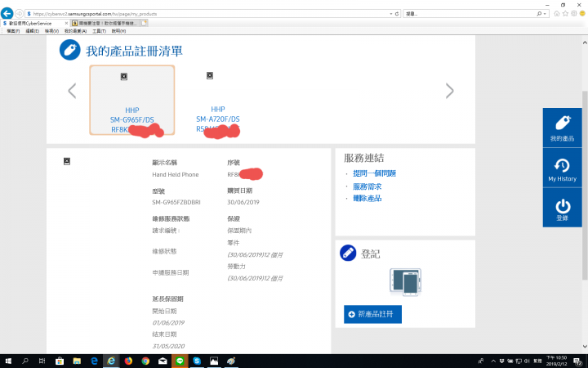Viewport: 588px width, 368px height.
Task: Show next products with right chevron
Action: coord(450,91)
